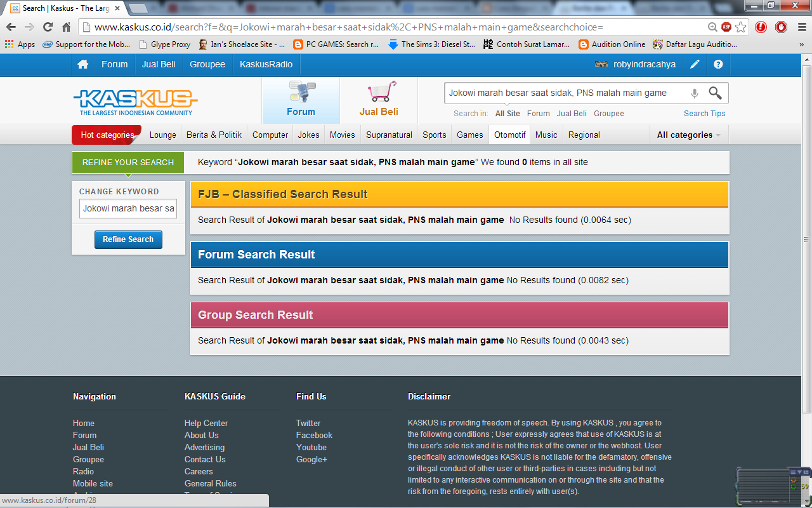
Task: Click the Refine Search button
Action: [x=128, y=239]
